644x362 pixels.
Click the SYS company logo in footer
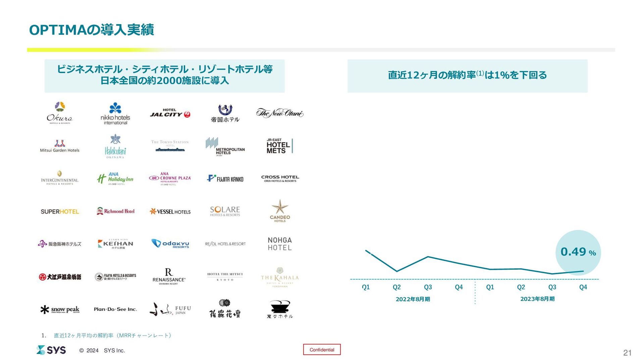point(51,350)
